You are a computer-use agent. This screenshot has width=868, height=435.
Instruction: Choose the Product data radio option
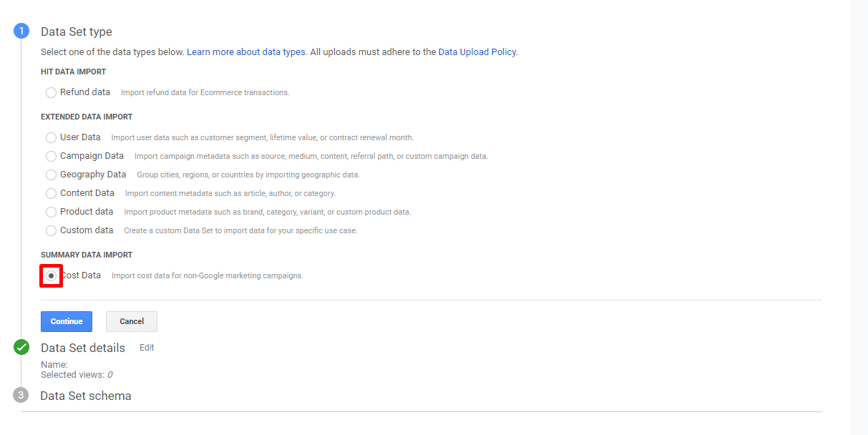[x=51, y=212]
